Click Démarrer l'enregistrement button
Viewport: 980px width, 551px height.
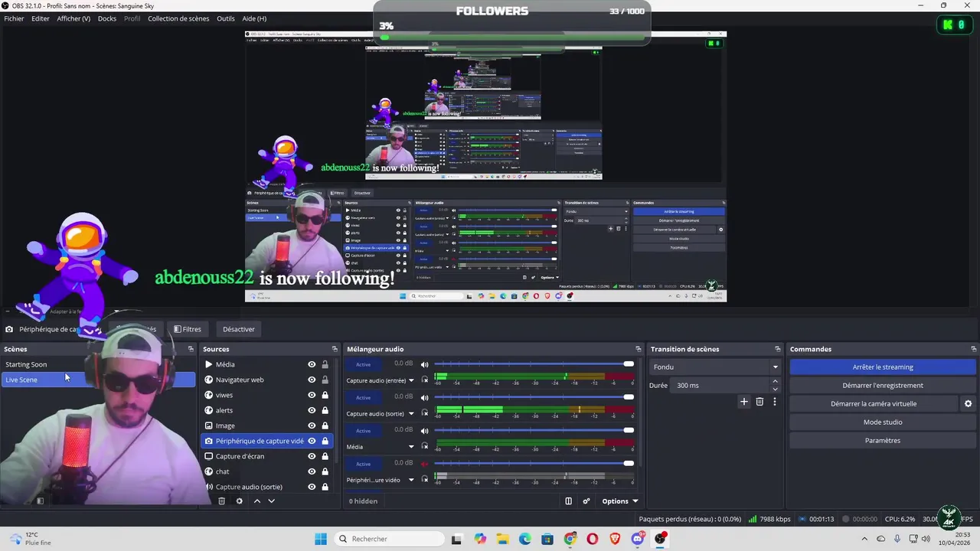point(883,386)
